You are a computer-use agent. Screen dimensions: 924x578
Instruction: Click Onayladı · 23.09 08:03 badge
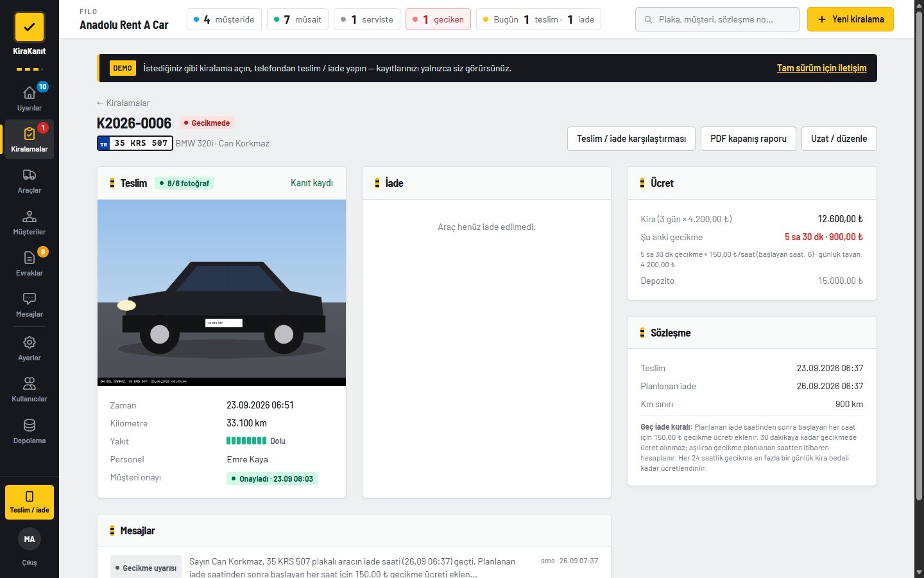click(272, 478)
